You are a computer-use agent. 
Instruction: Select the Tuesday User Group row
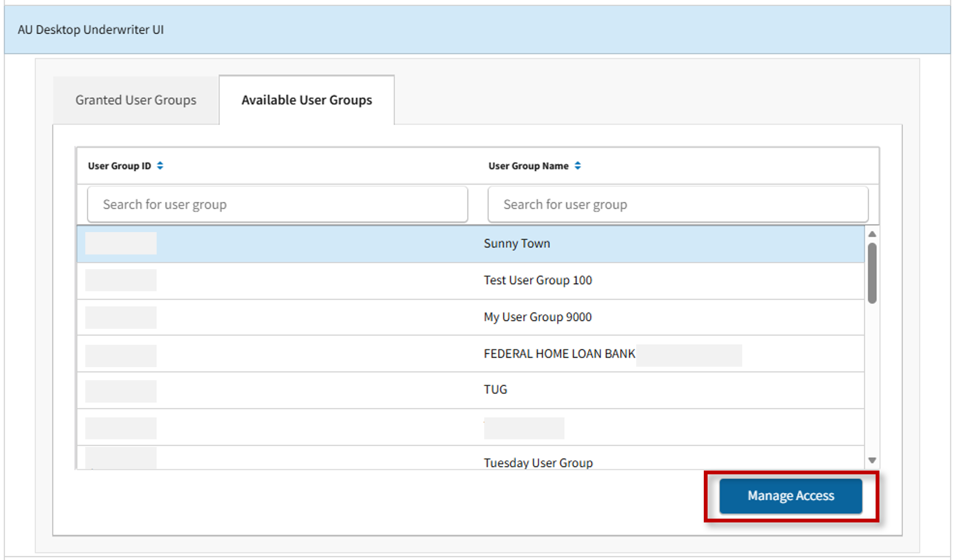(x=471, y=458)
